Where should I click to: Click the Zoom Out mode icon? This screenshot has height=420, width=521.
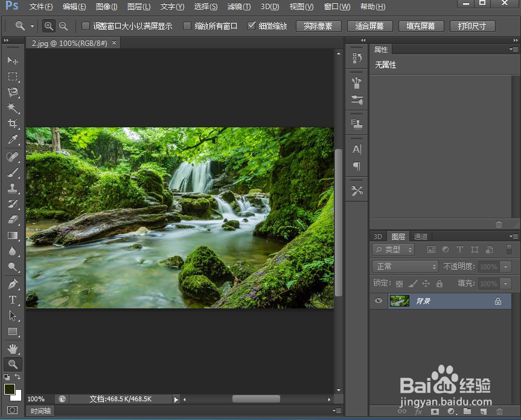(63, 26)
